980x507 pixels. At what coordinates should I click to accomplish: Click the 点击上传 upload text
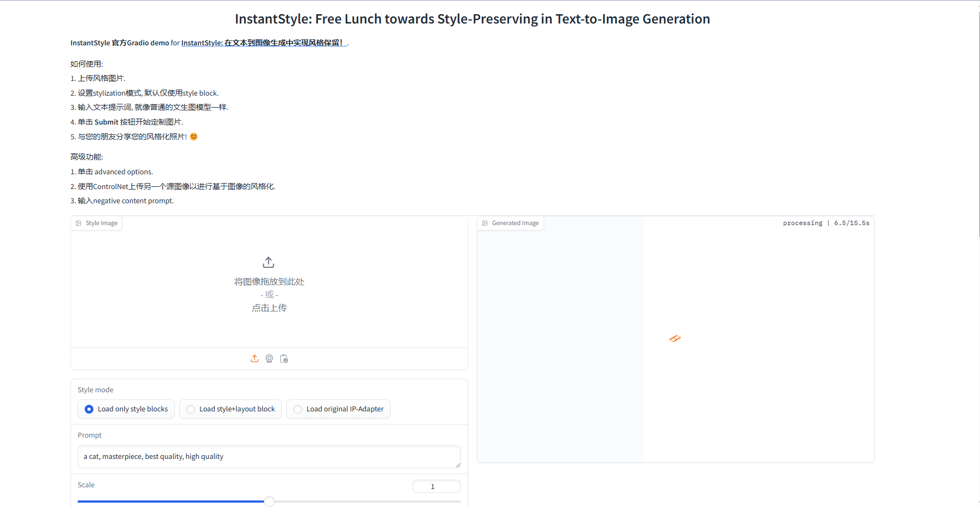tap(269, 308)
